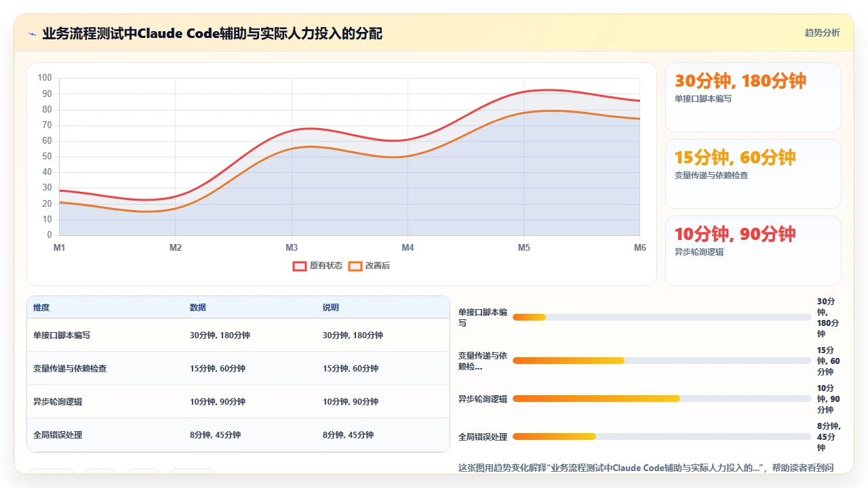Click the 单接口脚本编写 progress bar
The height and width of the screenshot is (488, 868).
pyautogui.click(x=662, y=317)
